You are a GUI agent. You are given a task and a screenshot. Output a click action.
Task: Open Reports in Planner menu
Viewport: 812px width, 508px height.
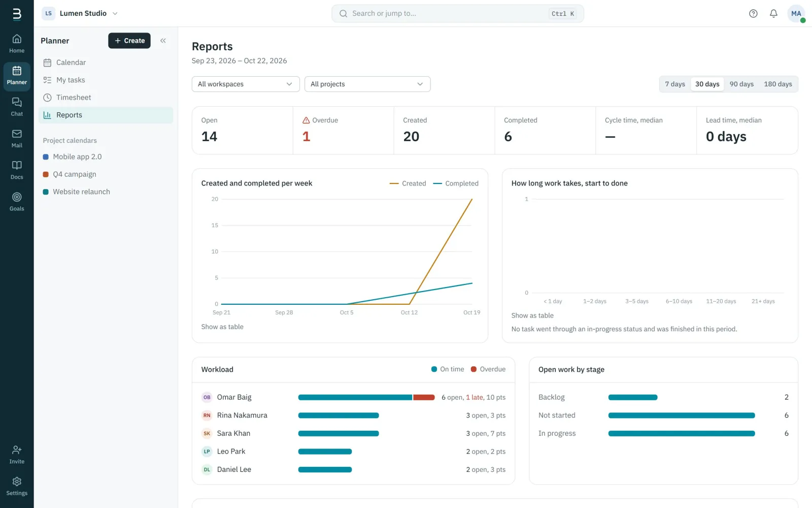click(x=106, y=115)
